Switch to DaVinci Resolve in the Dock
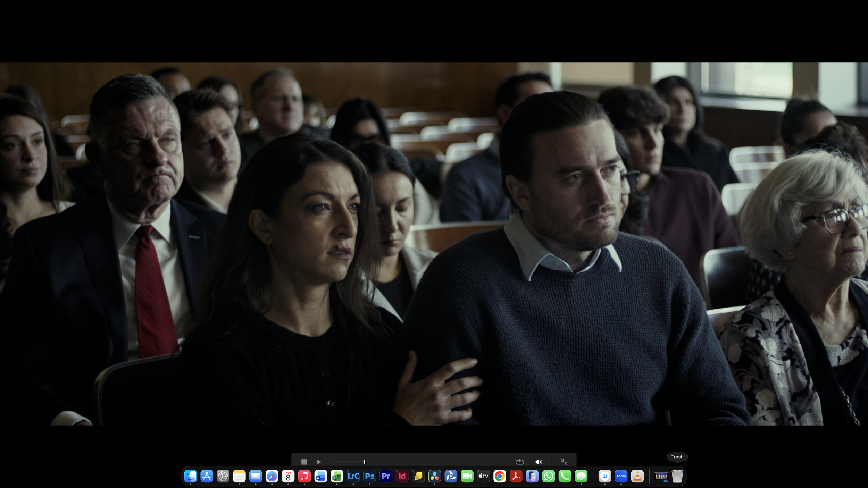 (x=435, y=476)
